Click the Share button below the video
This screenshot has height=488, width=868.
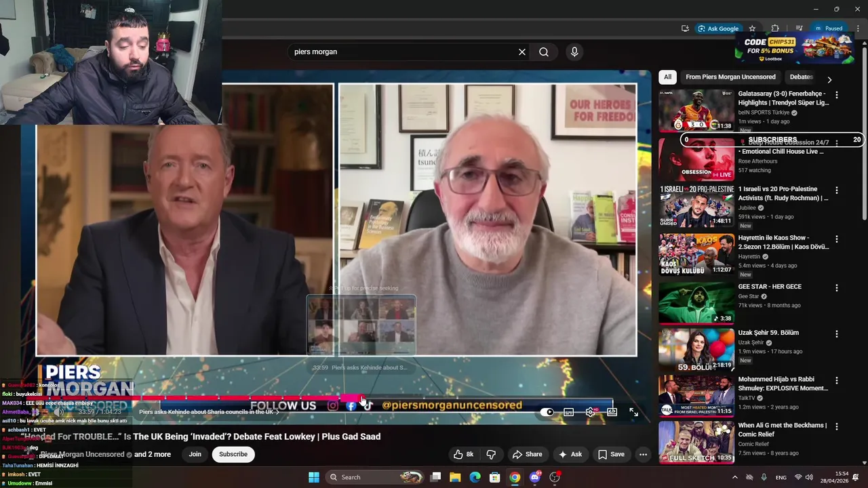pos(527,454)
